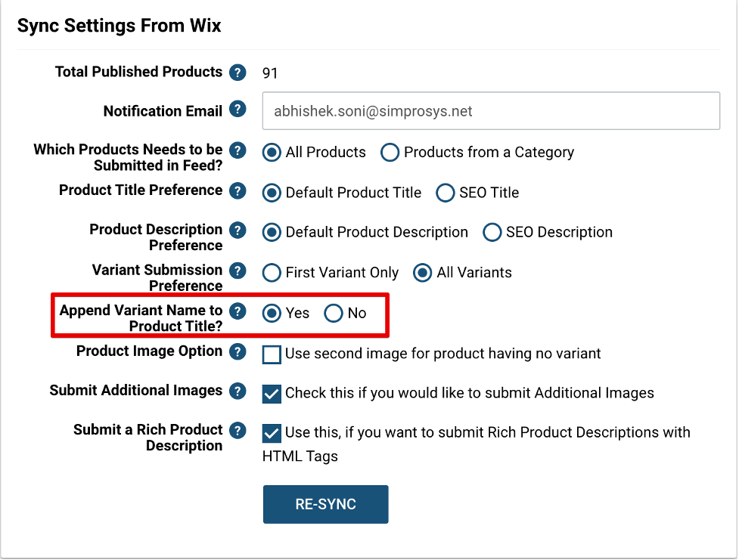Click help icon for Which Products Needs to be Submitted
Viewport: 739px width, 560px height.
click(x=238, y=150)
